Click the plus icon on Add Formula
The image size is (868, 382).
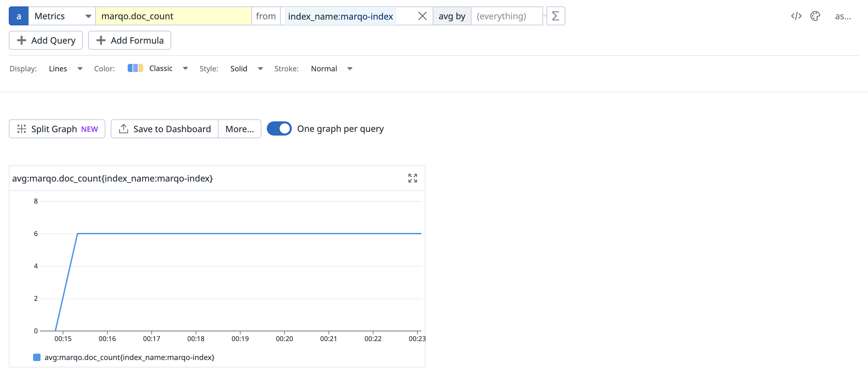[x=101, y=40]
